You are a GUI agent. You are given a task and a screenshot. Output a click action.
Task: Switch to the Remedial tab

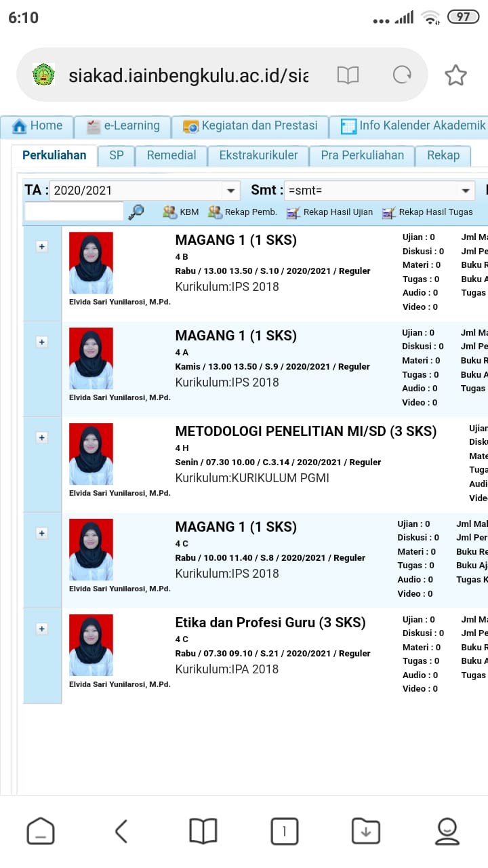click(171, 155)
